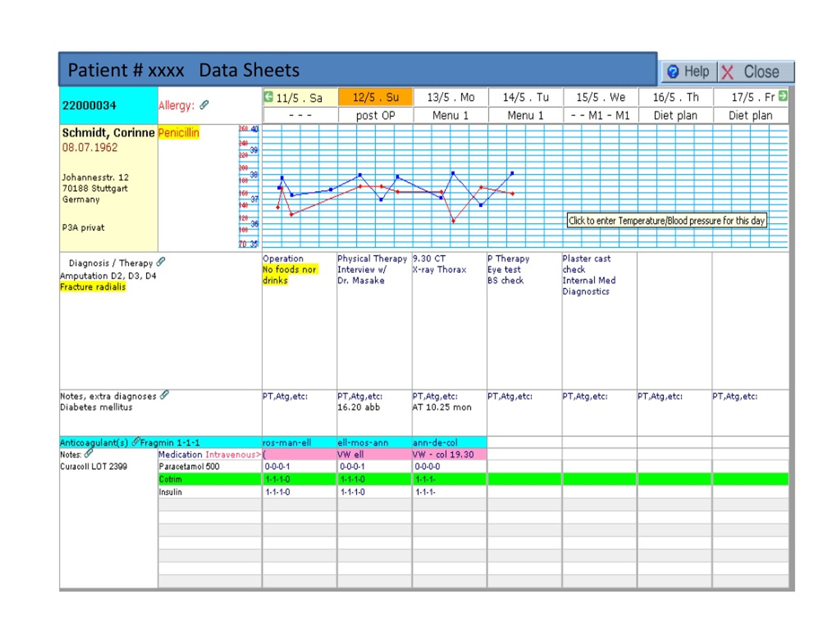The width and height of the screenshot is (840, 630).
Task: Click the highlighted 'Fracture radialis' diagnosis
Action: click(93, 287)
